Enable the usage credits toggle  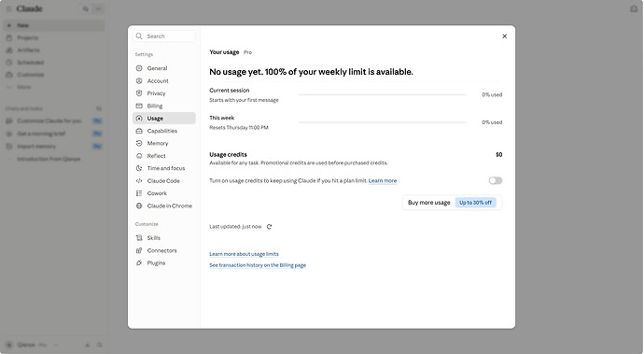click(x=496, y=180)
